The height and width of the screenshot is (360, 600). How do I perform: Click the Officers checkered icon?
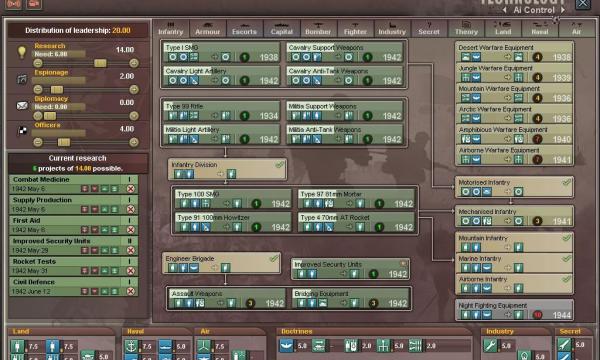[23, 131]
